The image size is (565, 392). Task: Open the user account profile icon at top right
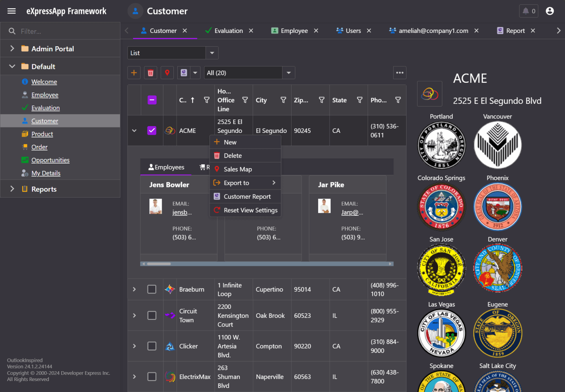(x=549, y=11)
